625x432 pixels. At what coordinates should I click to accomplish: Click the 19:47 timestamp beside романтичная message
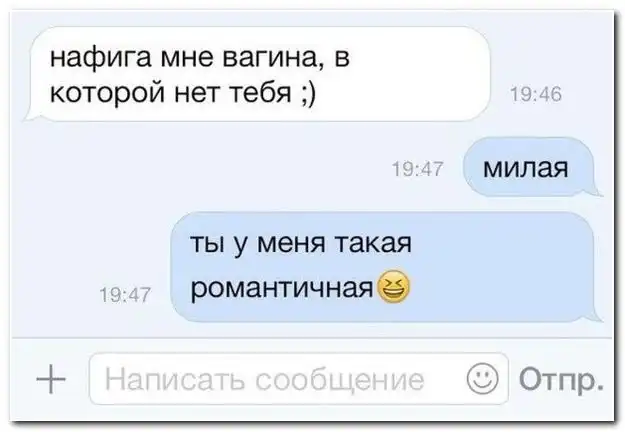coord(125,295)
